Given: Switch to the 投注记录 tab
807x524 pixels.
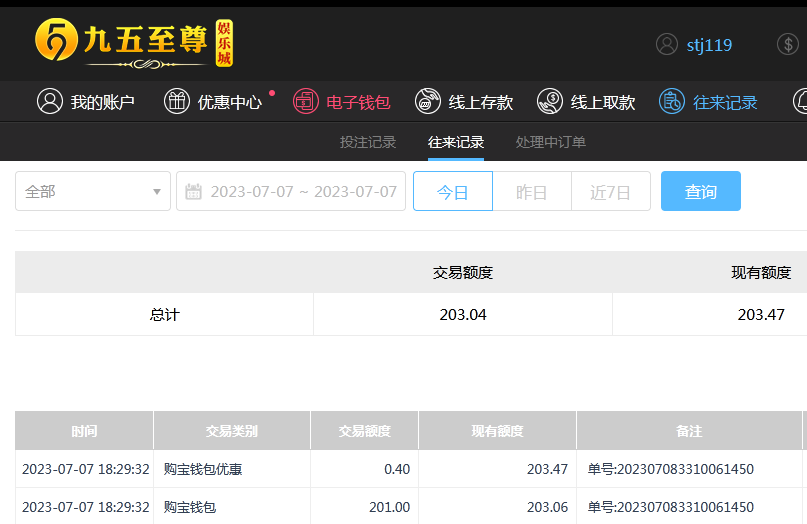Looking at the screenshot, I should coord(368,142).
